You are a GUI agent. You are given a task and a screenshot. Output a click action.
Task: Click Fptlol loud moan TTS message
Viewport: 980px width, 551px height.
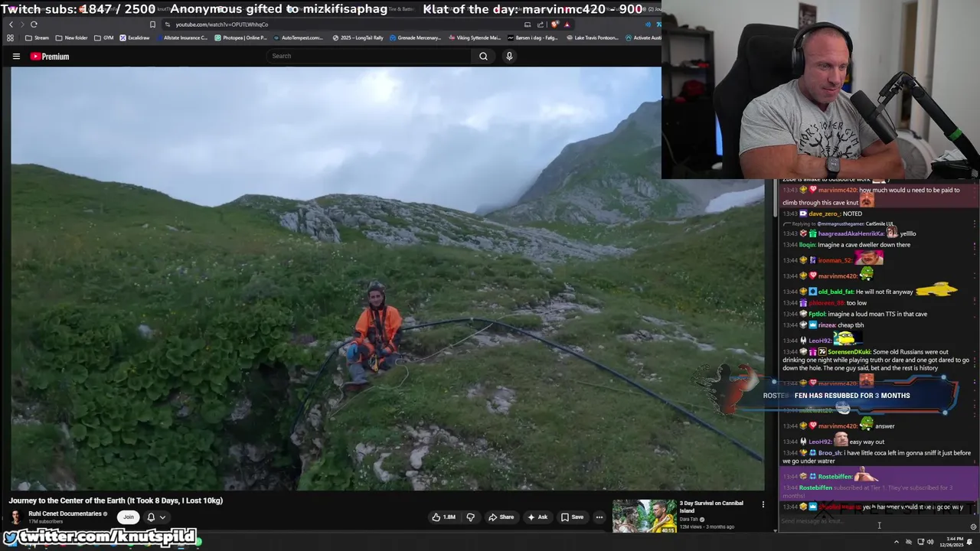pyautogui.click(x=854, y=314)
